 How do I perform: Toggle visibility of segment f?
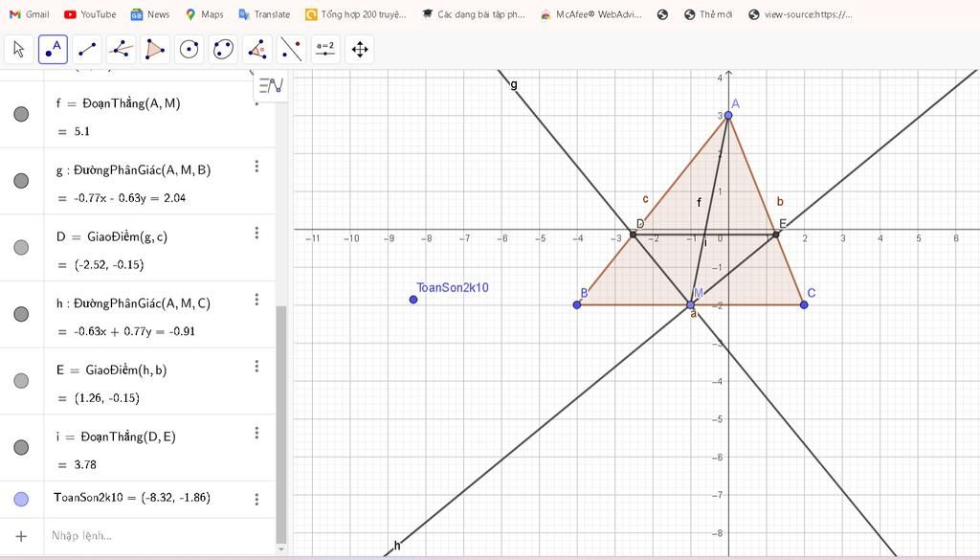21,114
